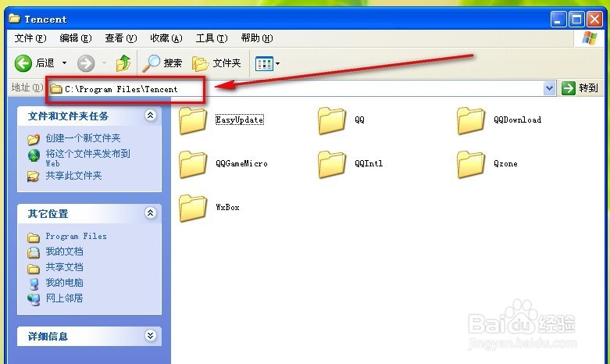Click the Tencent folder icon in title bar
The width and height of the screenshot is (610, 364).
click(x=14, y=18)
